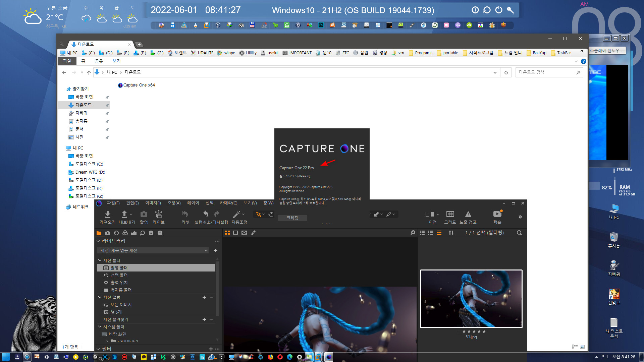Open Live view (라이브) icon
The width and height of the screenshot is (644, 362).
point(158,214)
